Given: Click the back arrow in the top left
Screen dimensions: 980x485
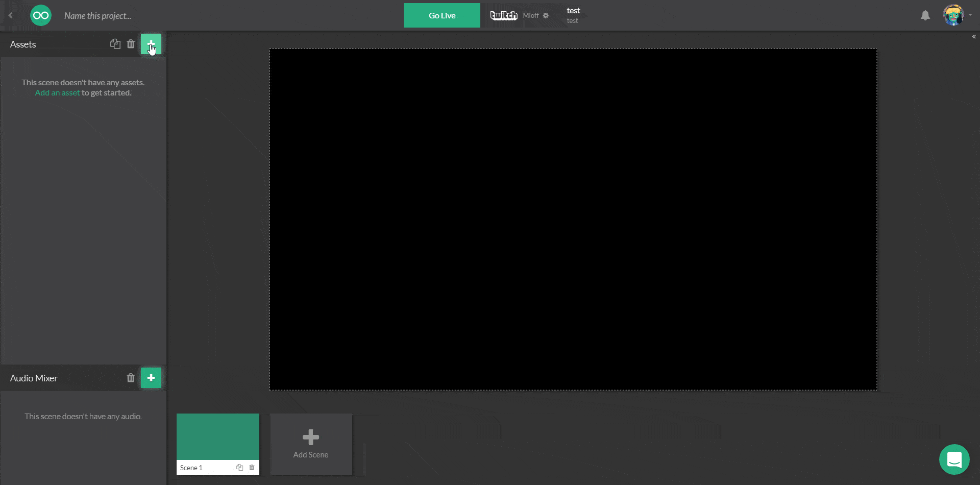Looking at the screenshot, I should [10, 15].
